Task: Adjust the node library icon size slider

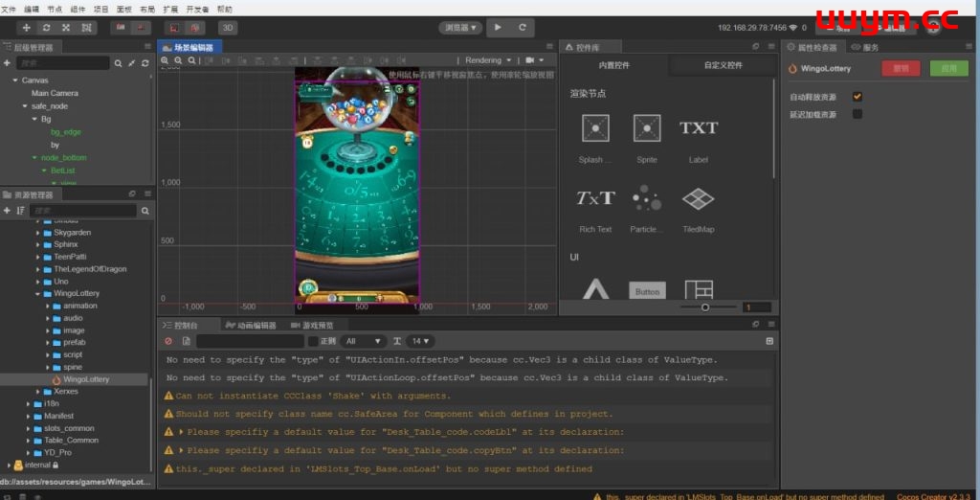Action: coord(705,307)
